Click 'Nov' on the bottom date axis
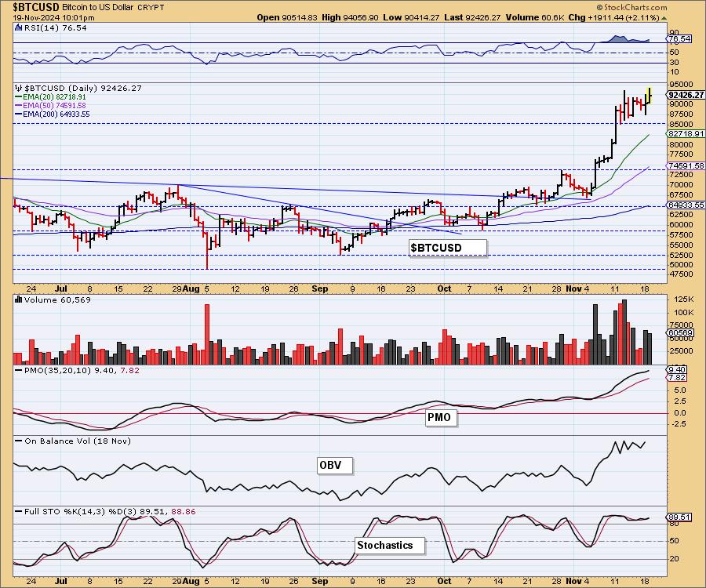706x588 pixels. [573, 581]
